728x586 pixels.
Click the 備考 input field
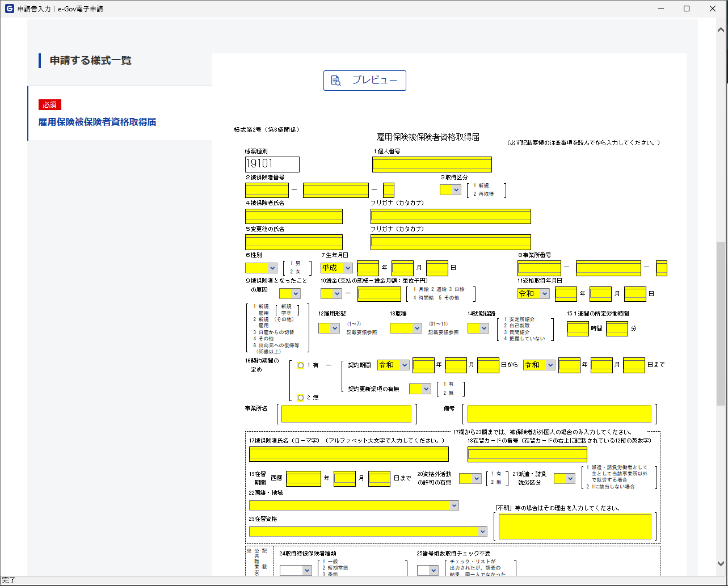click(559, 414)
